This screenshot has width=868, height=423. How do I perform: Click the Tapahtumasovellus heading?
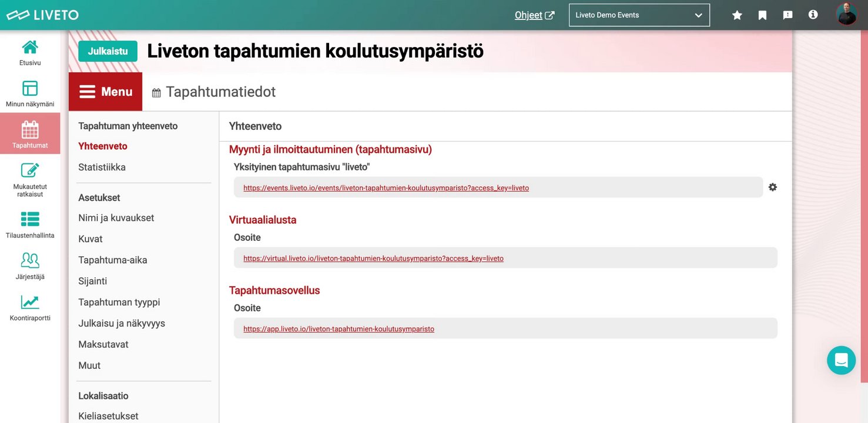click(274, 290)
